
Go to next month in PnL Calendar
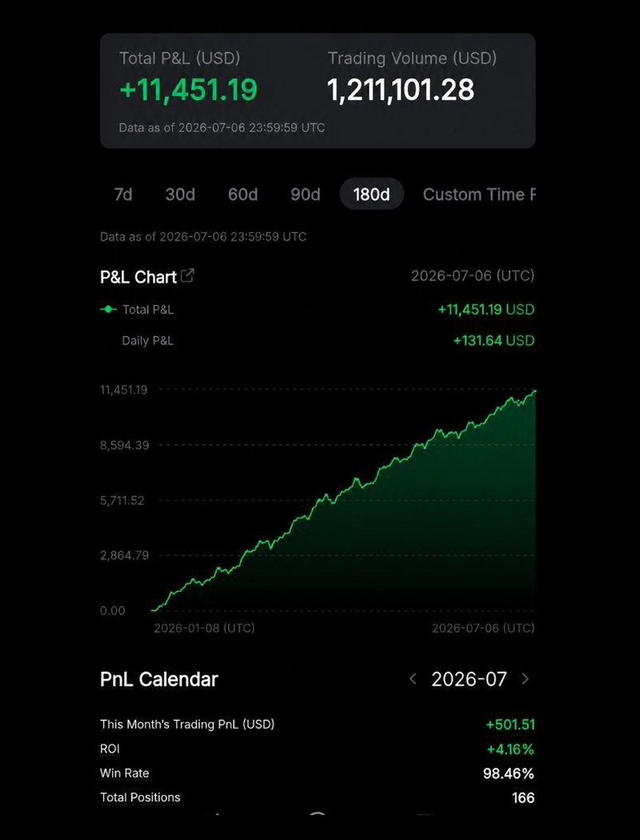click(x=525, y=679)
